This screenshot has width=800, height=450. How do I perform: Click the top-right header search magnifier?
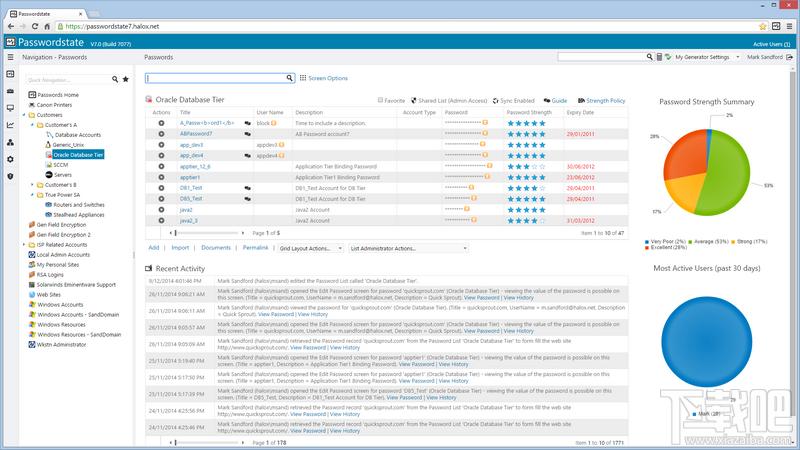(x=649, y=57)
